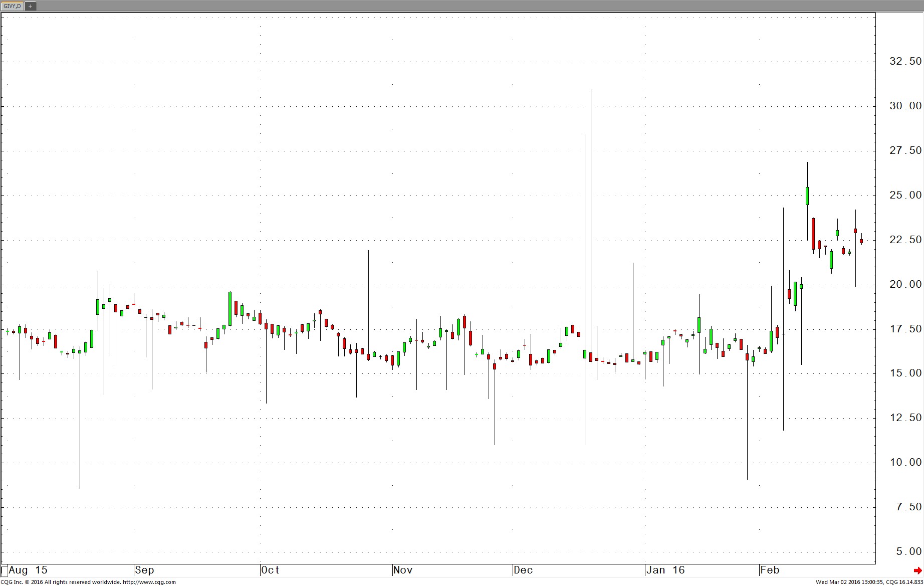Select the 5.00 label on price axis
Image resolution: width=924 pixels, height=586 pixels.
(908, 551)
